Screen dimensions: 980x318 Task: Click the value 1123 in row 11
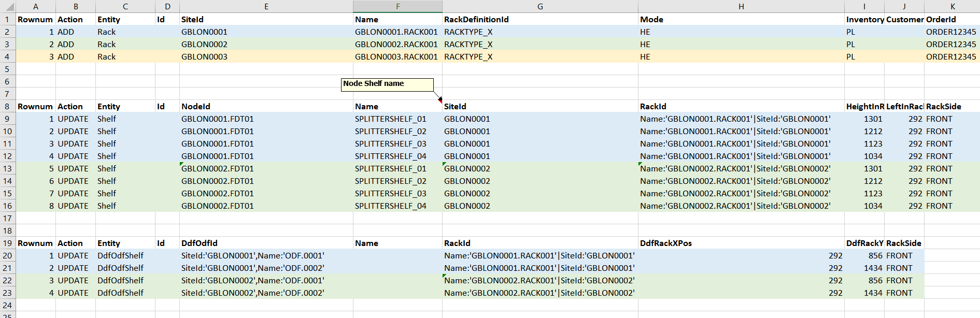pos(864,143)
